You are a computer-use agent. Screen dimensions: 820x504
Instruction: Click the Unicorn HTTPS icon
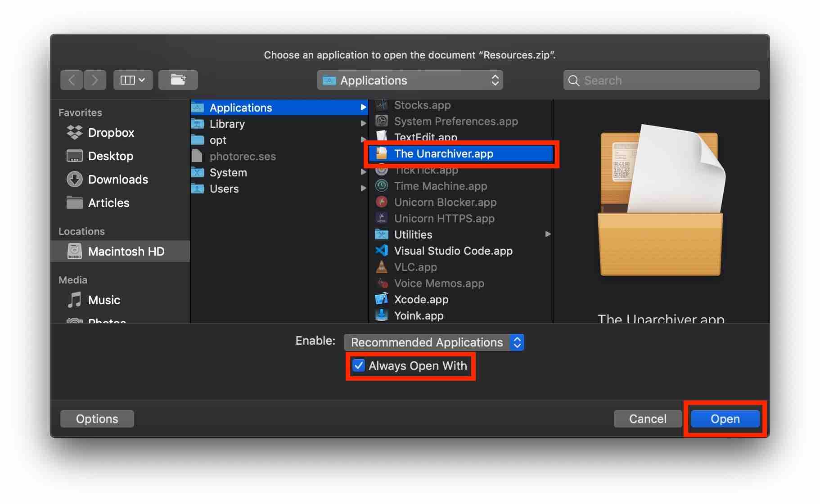tap(382, 218)
